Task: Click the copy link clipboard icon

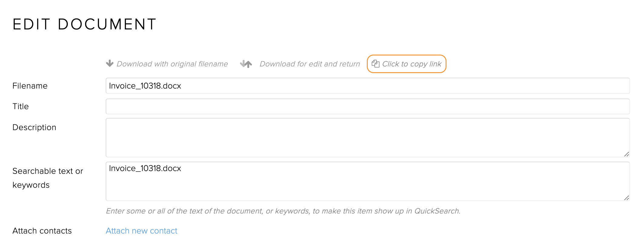Action: [376, 64]
